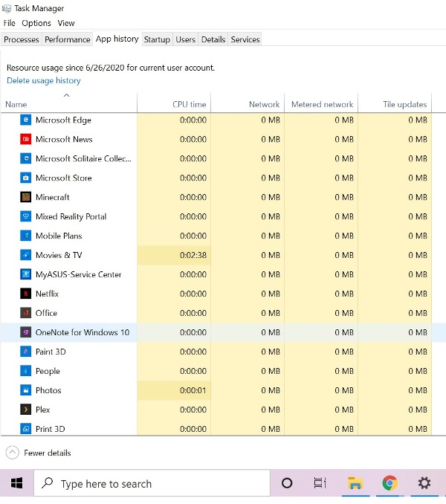Click the Microsoft Edge app icon
The height and width of the screenshot is (504, 446).
[26, 120]
